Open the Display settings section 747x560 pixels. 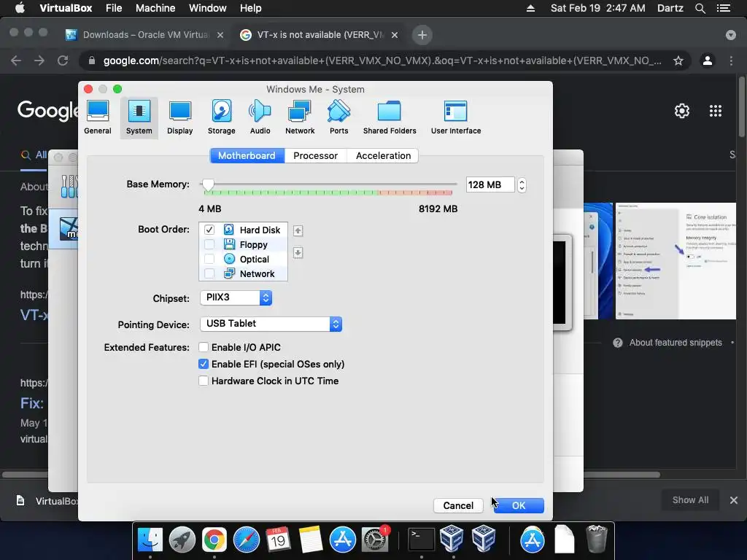coord(179,117)
